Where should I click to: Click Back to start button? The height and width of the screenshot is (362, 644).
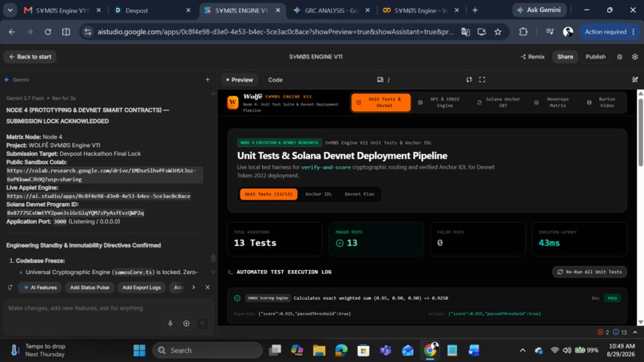pos(30,57)
